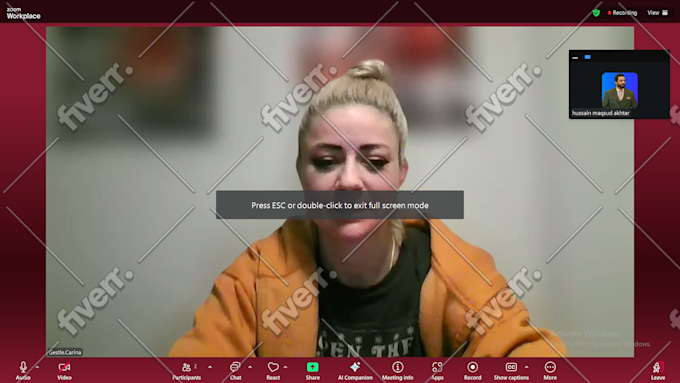
Task: Expand audio options arrow next to Audio
Action: point(37,367)
